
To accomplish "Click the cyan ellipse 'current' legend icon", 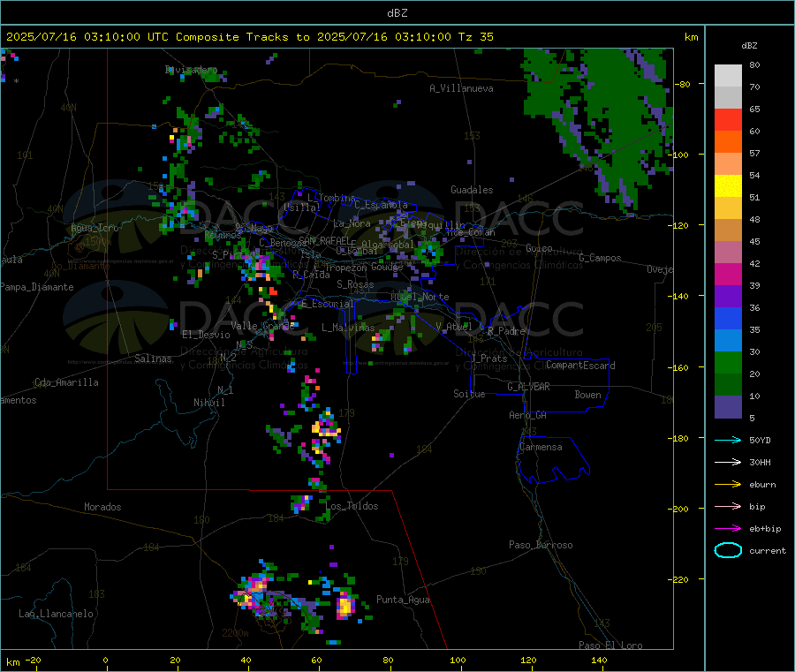I will coord(728,550).
